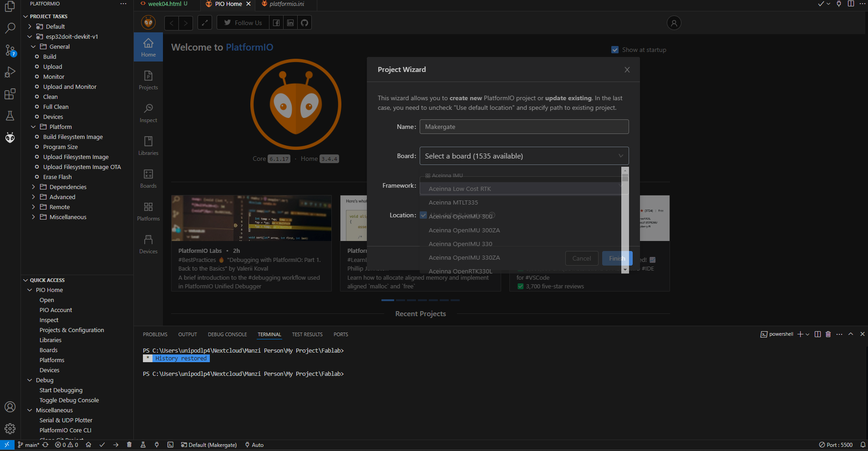
Task: Split the terminal panel
Action: (817, 334)
